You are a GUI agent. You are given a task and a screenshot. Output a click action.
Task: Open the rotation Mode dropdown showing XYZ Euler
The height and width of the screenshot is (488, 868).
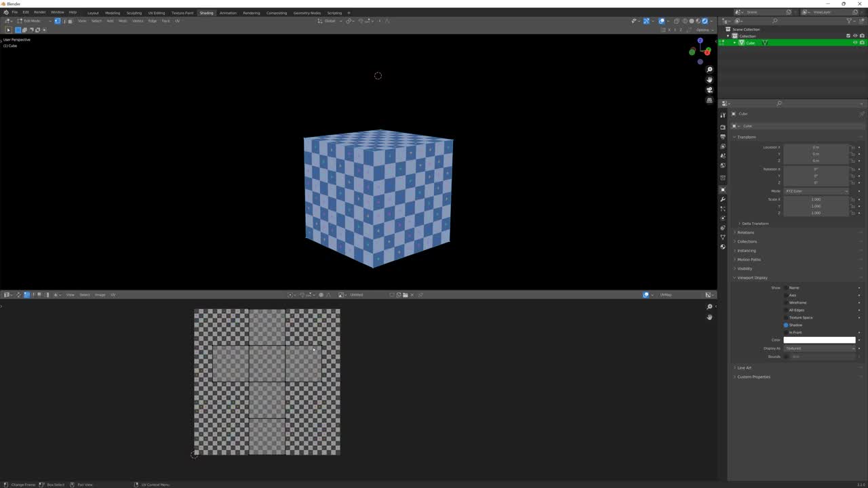[816, 190]
